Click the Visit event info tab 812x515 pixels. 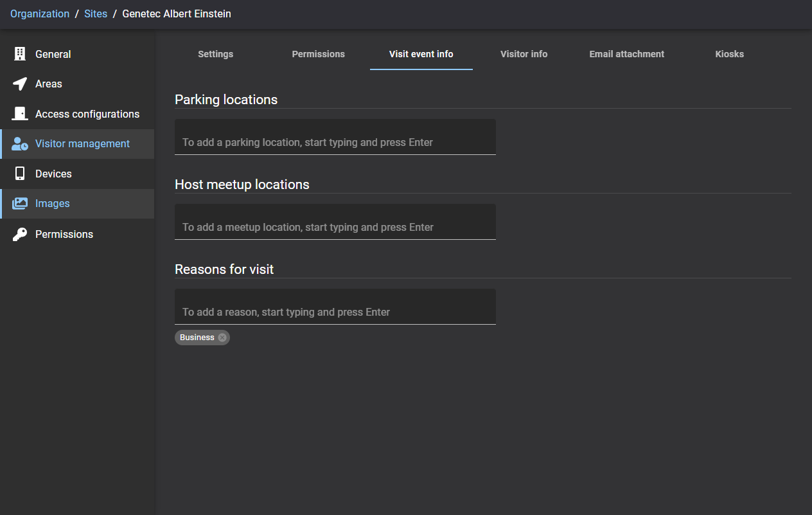421,54
